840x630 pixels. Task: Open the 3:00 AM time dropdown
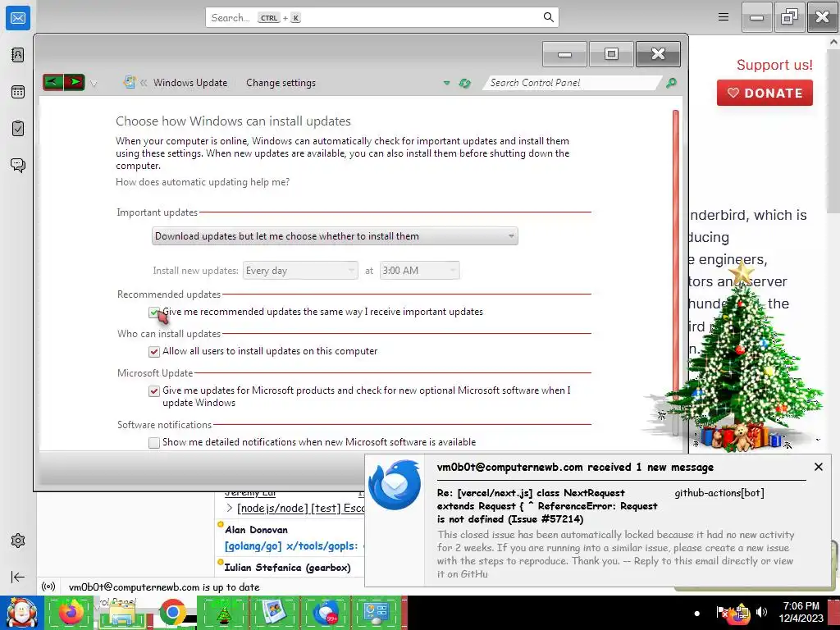pyautogui.click(x=419, y=271)
